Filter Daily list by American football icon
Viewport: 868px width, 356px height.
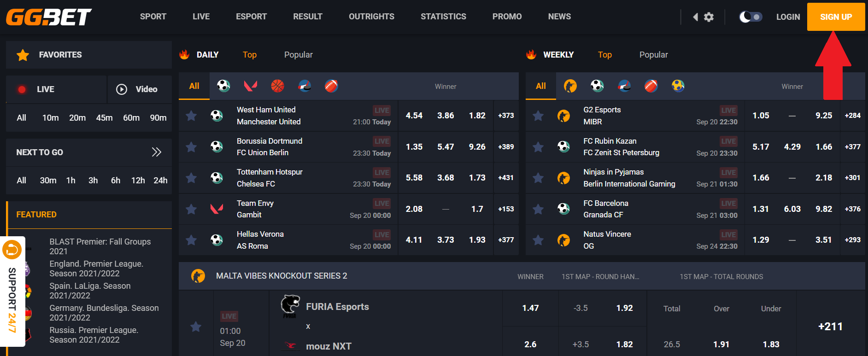click(x=331, y=86)
